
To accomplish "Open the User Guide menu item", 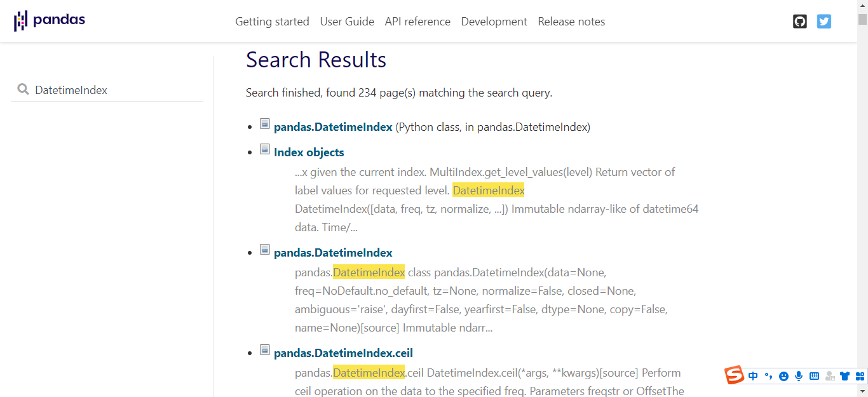I will 347,21.
